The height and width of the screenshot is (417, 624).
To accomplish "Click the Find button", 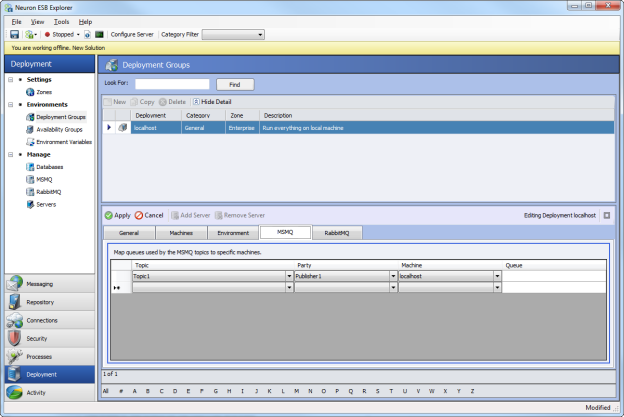I will [234, 84].
